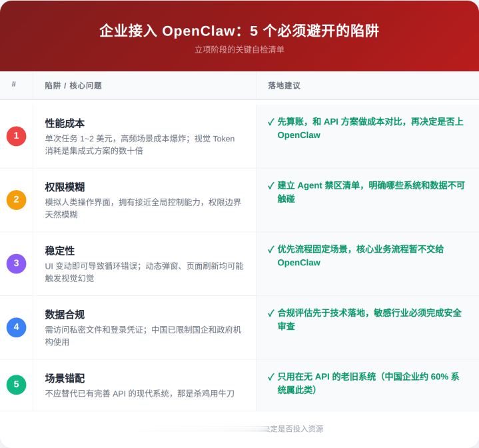
Task: Click the orange number 2 badge
Action: coord(16,200)
